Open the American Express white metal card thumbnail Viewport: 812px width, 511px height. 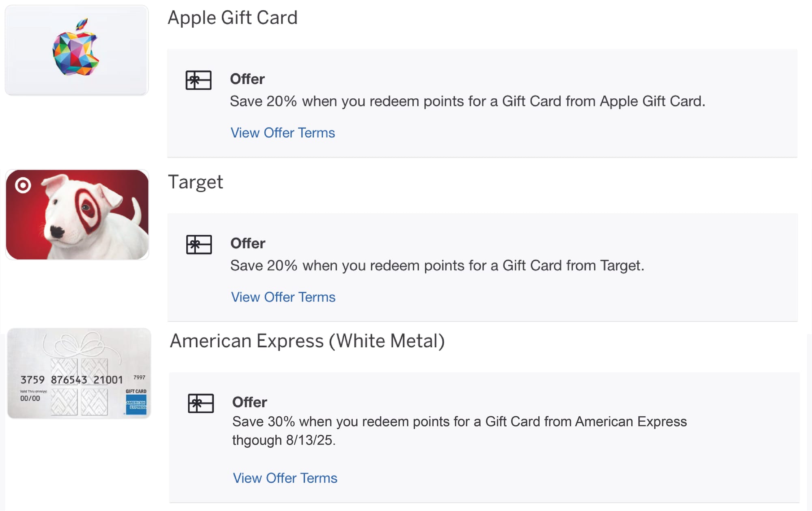[x=79, y=373]
